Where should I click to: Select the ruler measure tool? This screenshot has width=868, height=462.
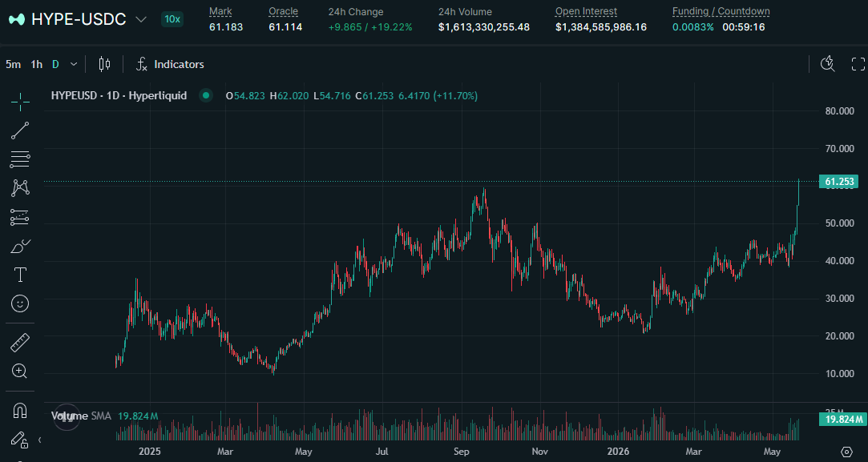[x=20, y=343]
